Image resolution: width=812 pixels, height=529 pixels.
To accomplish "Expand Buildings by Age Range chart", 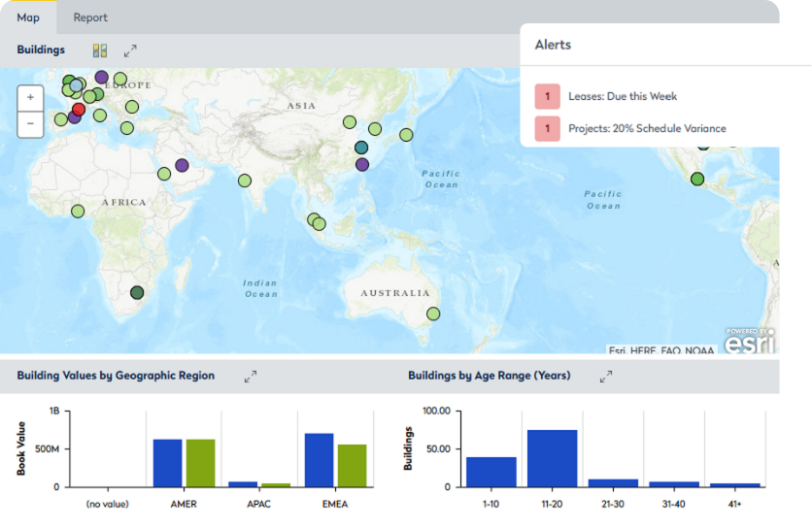I will pyautogui.click(x=606, y=377).
